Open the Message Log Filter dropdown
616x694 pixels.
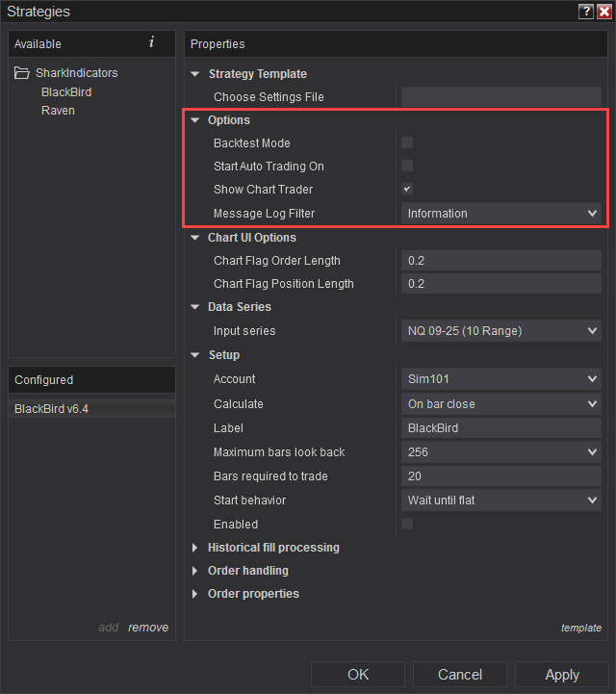pos(500,214)
